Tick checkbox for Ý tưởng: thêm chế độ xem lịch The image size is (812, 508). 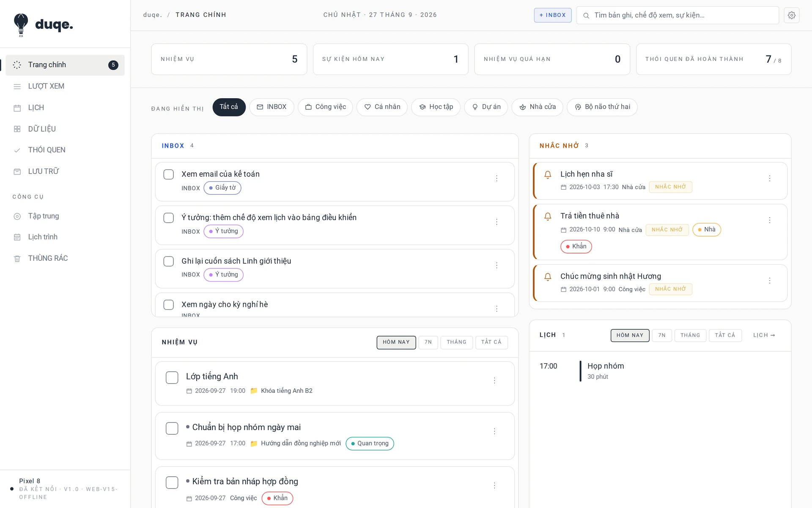(x=169, y=218)
